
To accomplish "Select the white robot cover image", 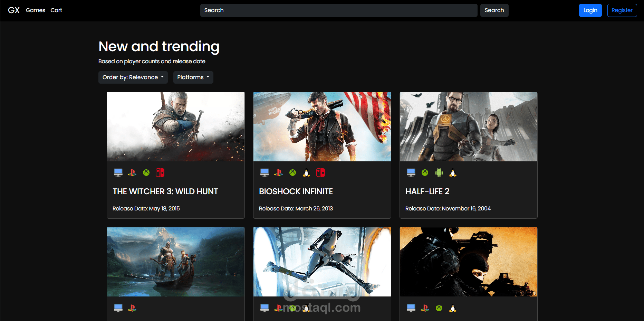I will (x=322, y=262).
